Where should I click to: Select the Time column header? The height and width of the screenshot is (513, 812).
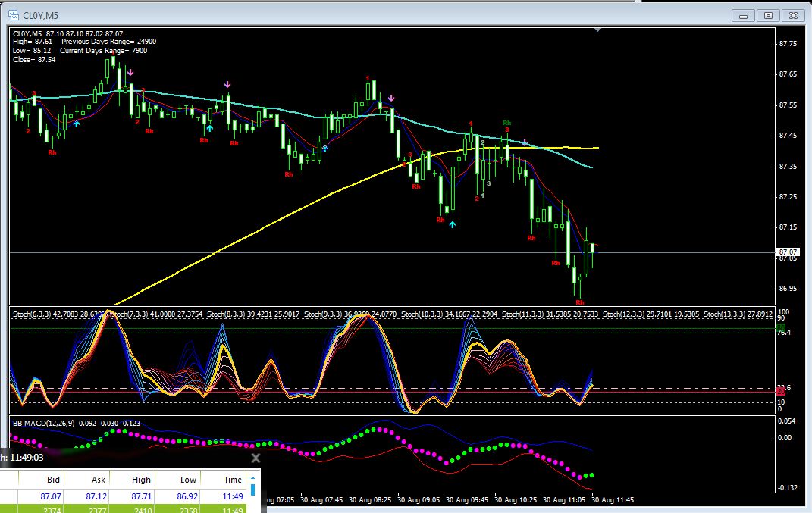233,480
